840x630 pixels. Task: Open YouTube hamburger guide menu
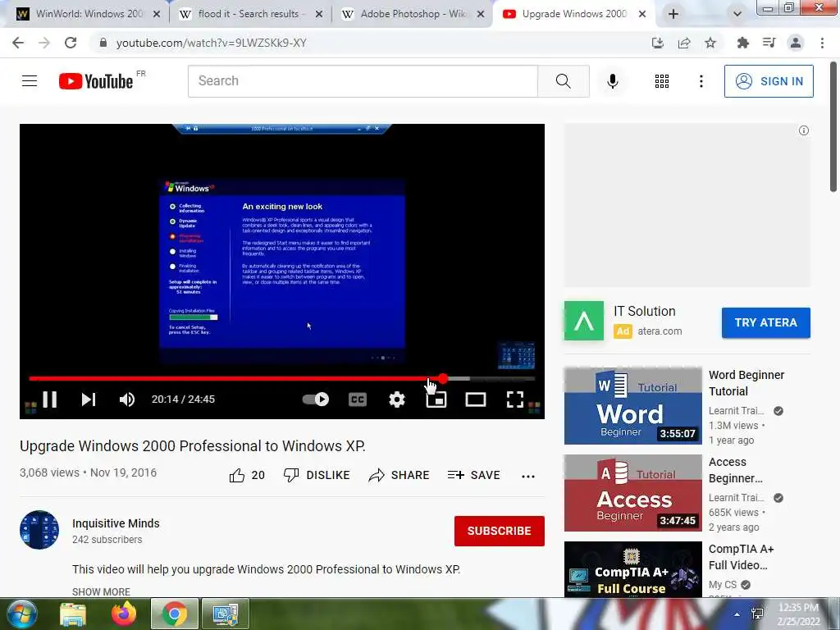(30, 81)
